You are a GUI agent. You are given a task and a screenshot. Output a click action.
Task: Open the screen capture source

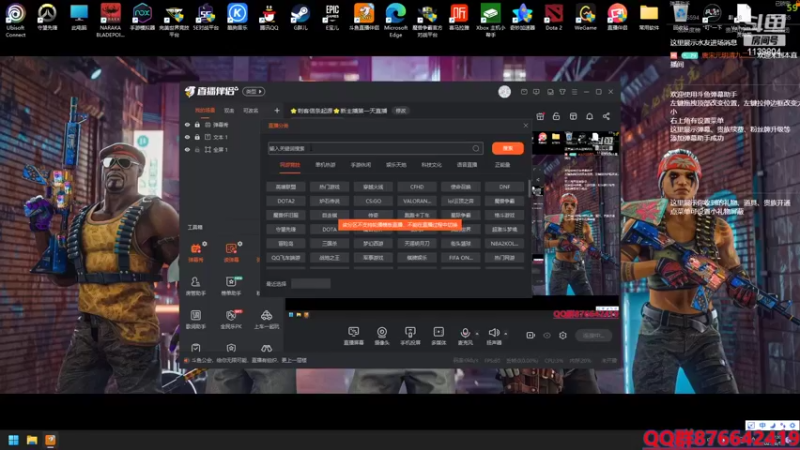354,336
